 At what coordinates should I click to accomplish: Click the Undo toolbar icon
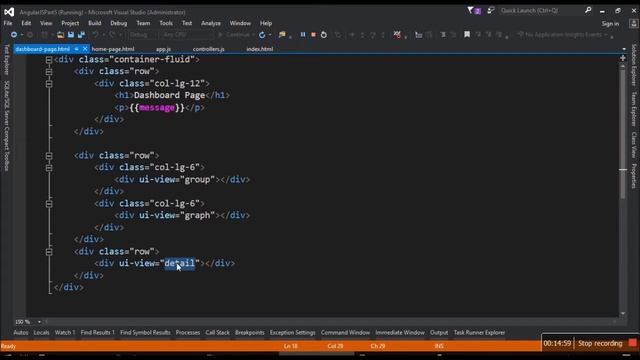pos(96,35)
